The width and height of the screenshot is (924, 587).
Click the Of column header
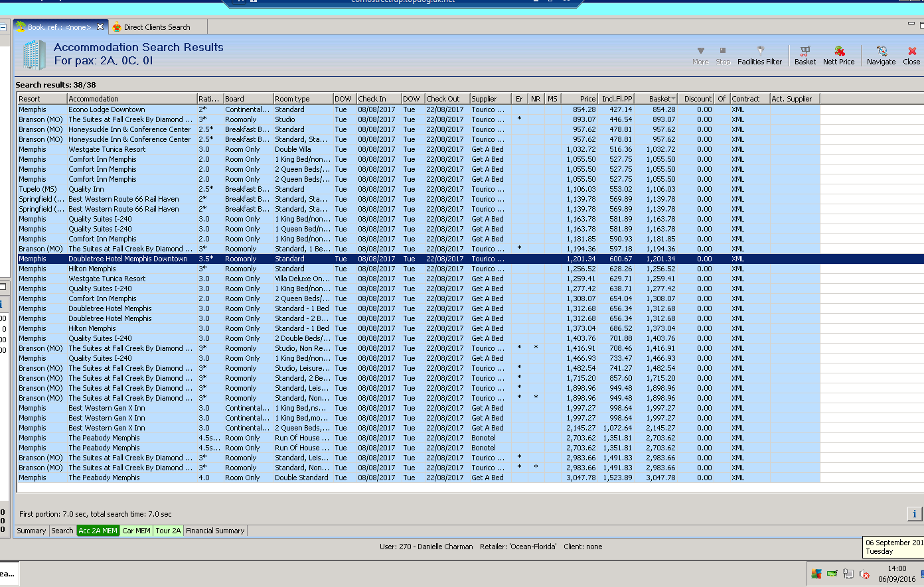pyautogui.click(x=722, y=99)
